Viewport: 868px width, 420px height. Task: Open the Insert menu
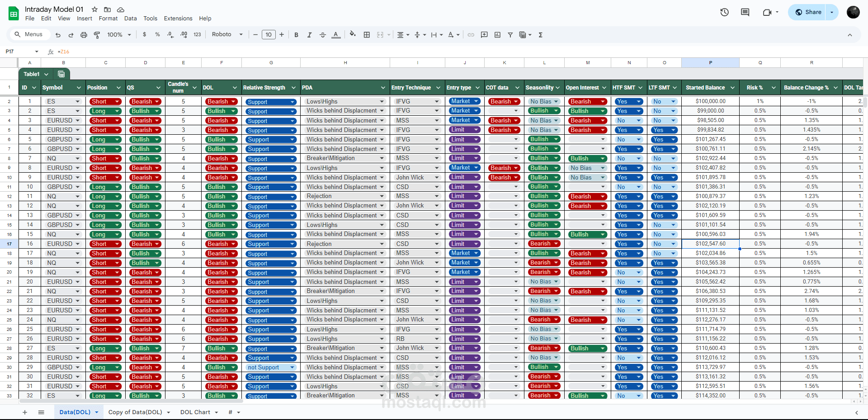[x=85, y=19]
